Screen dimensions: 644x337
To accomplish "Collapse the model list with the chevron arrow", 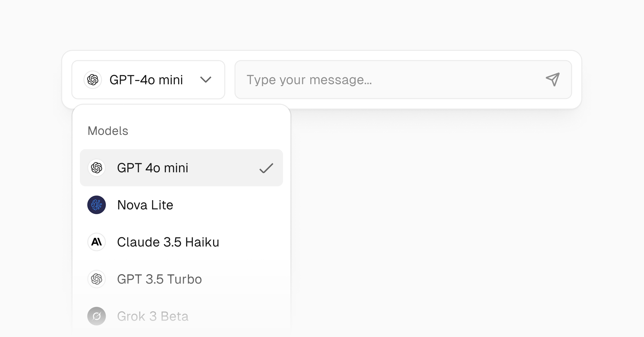I will point(206,80).
